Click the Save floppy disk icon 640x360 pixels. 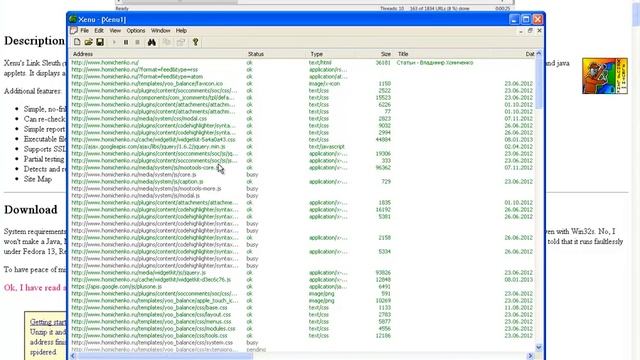100,42
